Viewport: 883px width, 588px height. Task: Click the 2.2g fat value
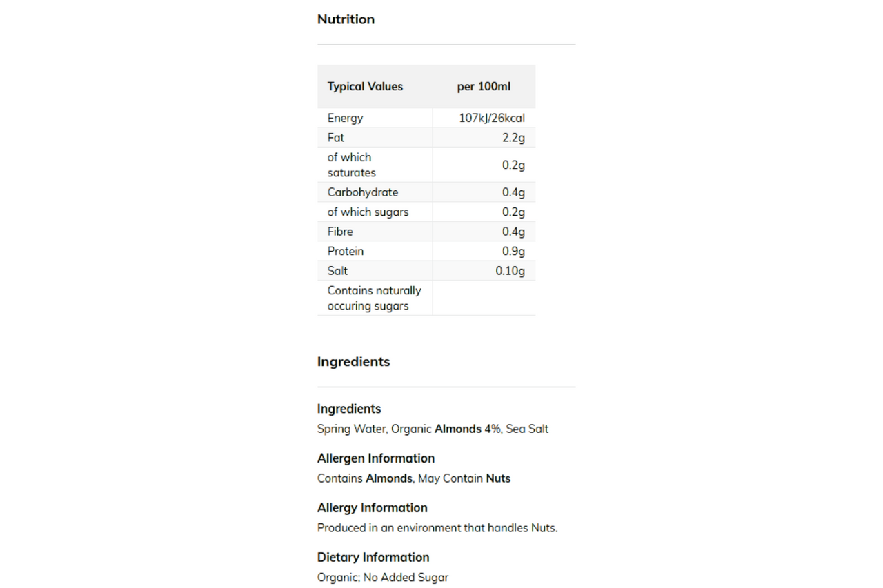(x=513, y=137)
